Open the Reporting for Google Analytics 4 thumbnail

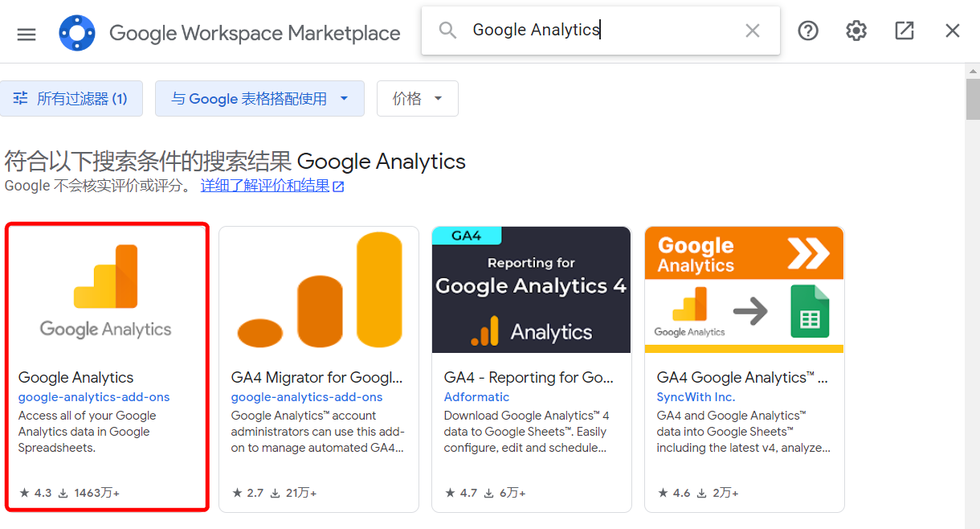pyautogui.click(x=532, y=289)
